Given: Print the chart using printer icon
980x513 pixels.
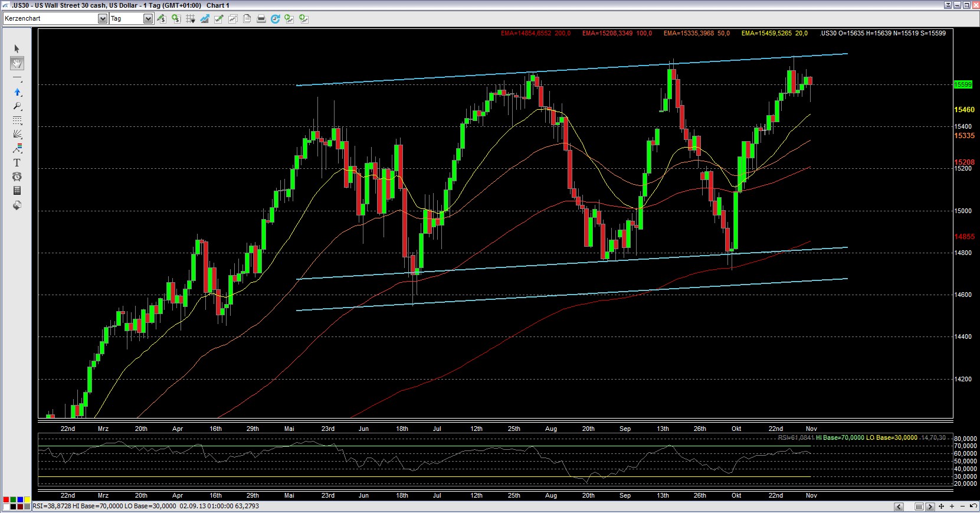Looking at the screenshot, I should [261, 19].
